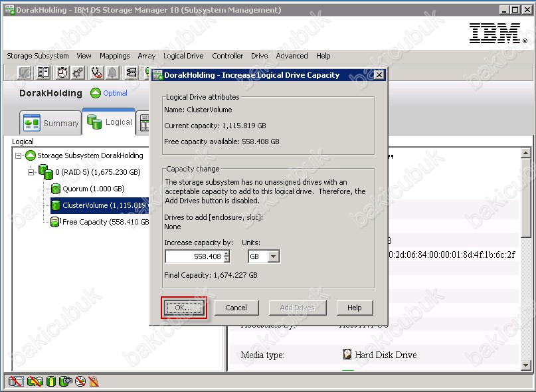Click the crossed-out padlock status icon
536x392 pixels.
click(94, 381)
